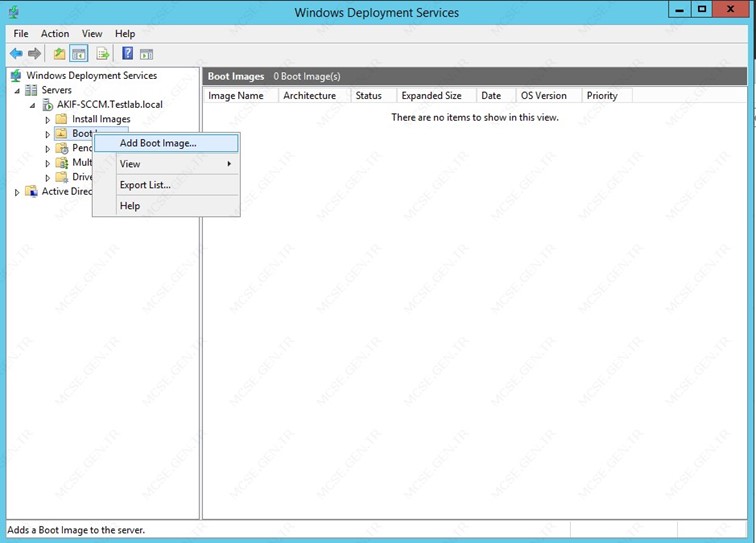Viewport: 756px width, 543px height.
Task: Click the '0 Boot Image(s)' header text
Action: coord(307,76)
